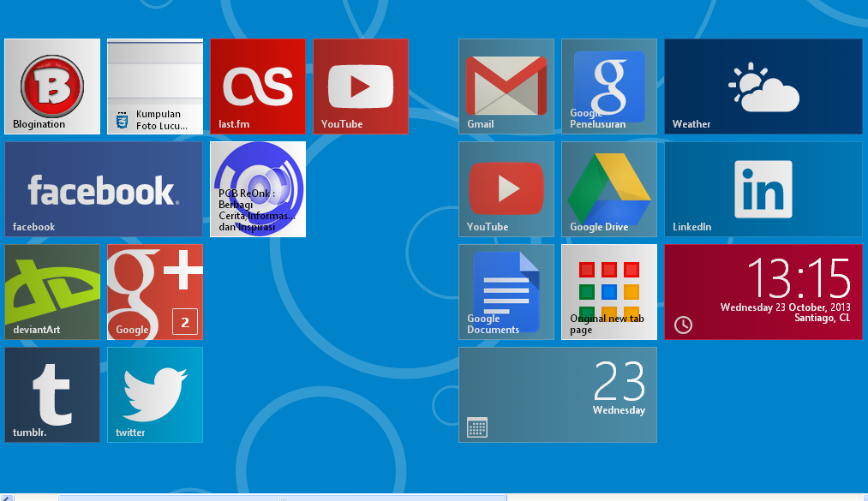Screen dimensions: 868x501
Task: Open the Weather tile
Action: 763,86
